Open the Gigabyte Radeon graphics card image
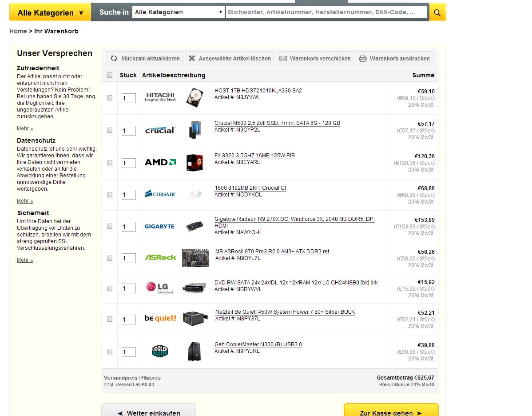Image resolution: width=532 pixels, height=416 pixels. click(x=195, y=227)
